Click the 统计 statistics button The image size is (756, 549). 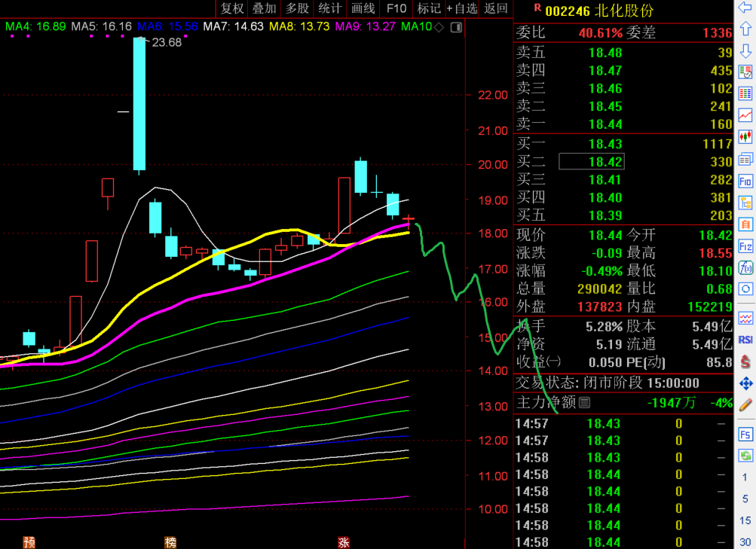(x=330, y=8)
